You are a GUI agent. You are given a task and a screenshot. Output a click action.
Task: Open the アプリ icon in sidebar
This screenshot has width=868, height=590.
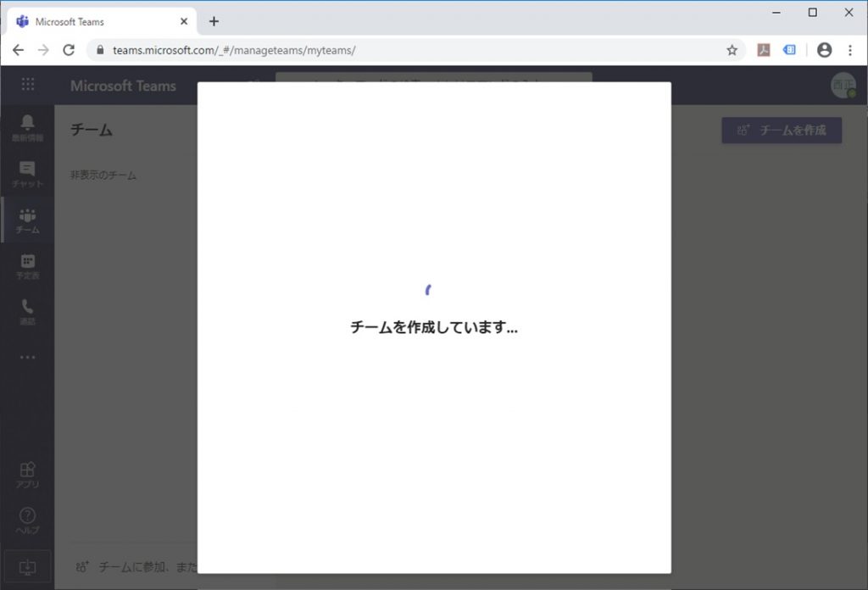(27, 474)
